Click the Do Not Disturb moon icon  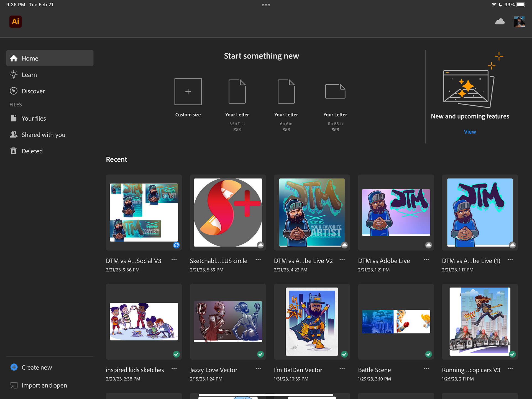click(500, 5)
